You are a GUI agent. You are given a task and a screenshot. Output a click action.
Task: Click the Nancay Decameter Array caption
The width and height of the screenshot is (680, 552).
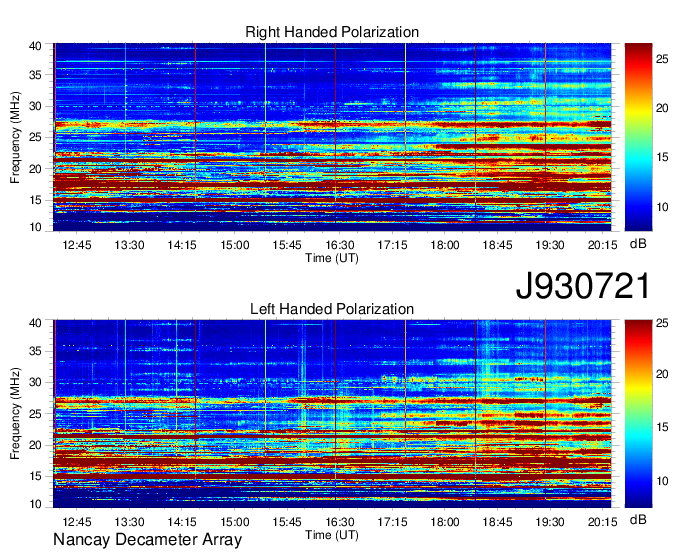coord(147,540)
